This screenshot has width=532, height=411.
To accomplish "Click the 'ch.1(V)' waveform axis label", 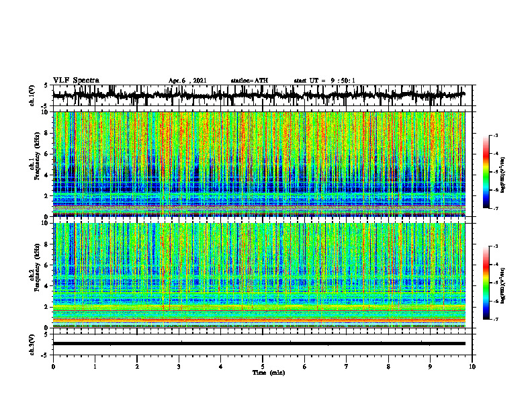I will 32,95.
